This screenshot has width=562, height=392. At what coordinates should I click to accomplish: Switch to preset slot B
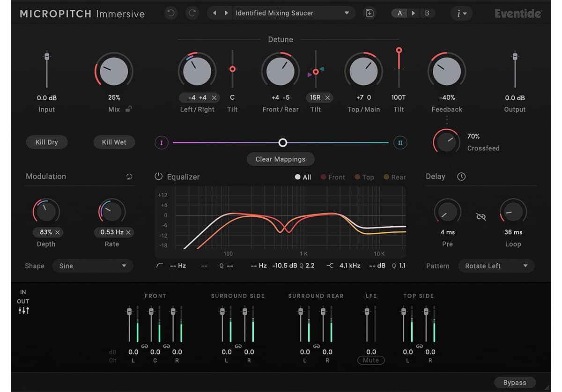pyautogui.click(x=427, y=13)
